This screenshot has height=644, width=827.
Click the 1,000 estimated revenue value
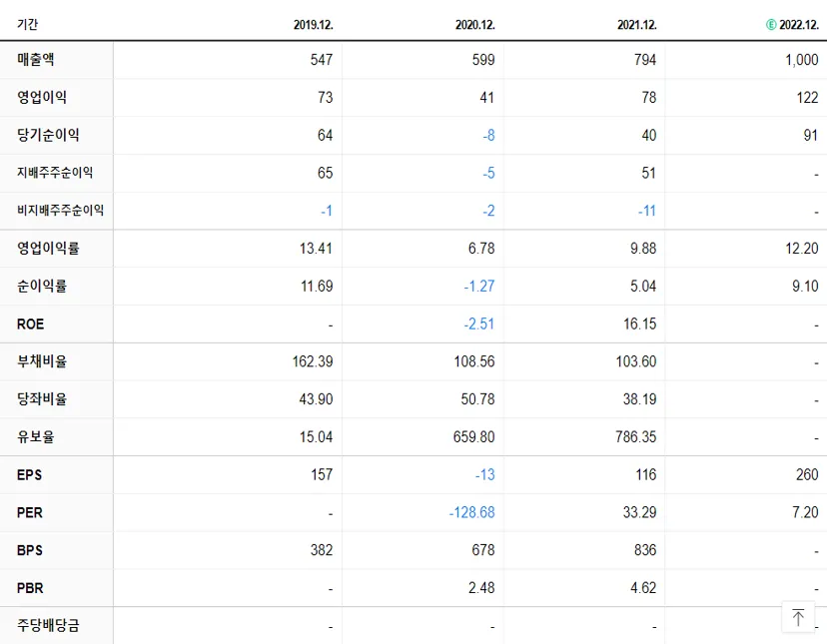[802, 60]
